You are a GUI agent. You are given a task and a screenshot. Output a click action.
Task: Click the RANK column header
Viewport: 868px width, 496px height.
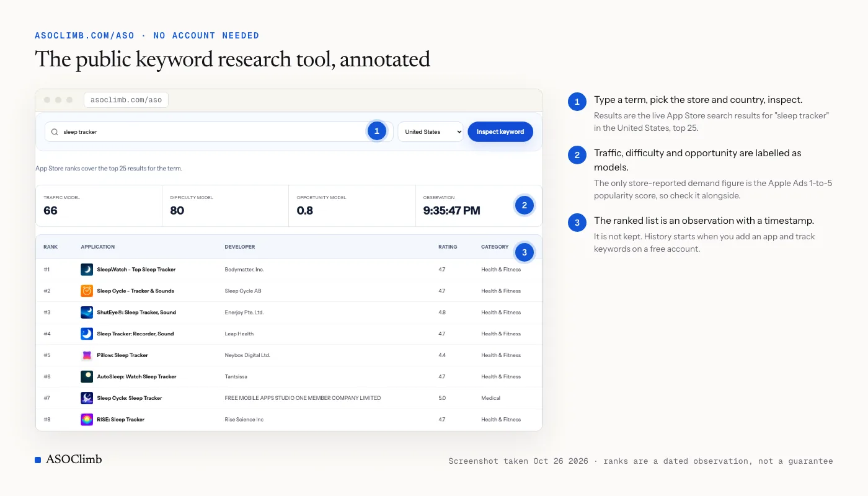point(51,247)
